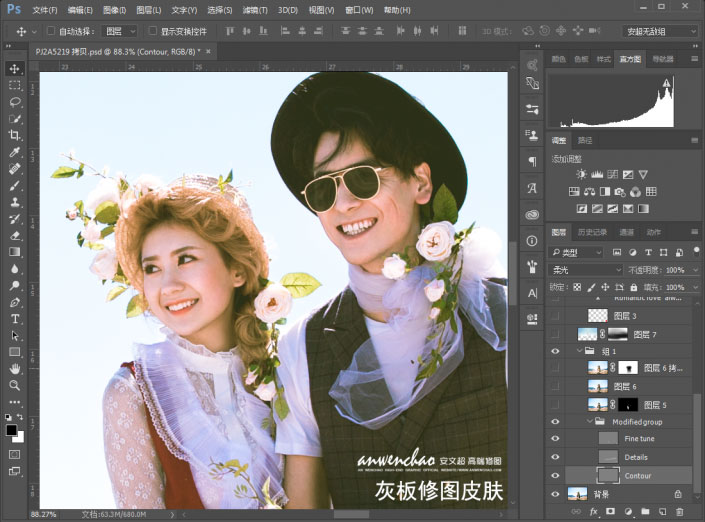Open Paragraph panel icon in dock
The height and width of the screenshot is (522, 705).
(x=532, y=161)
